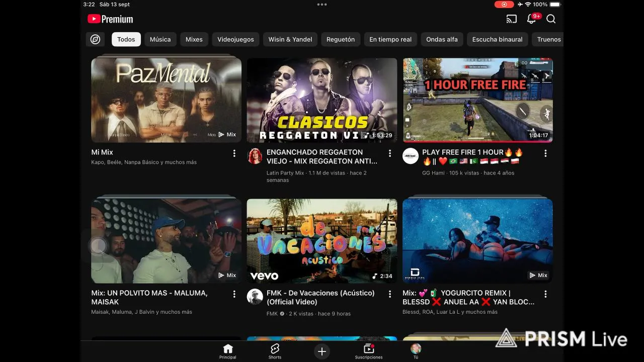The image size is (644, 362).
Task: Open more options for Mi Mix
Action: click(x=234, y=153)
